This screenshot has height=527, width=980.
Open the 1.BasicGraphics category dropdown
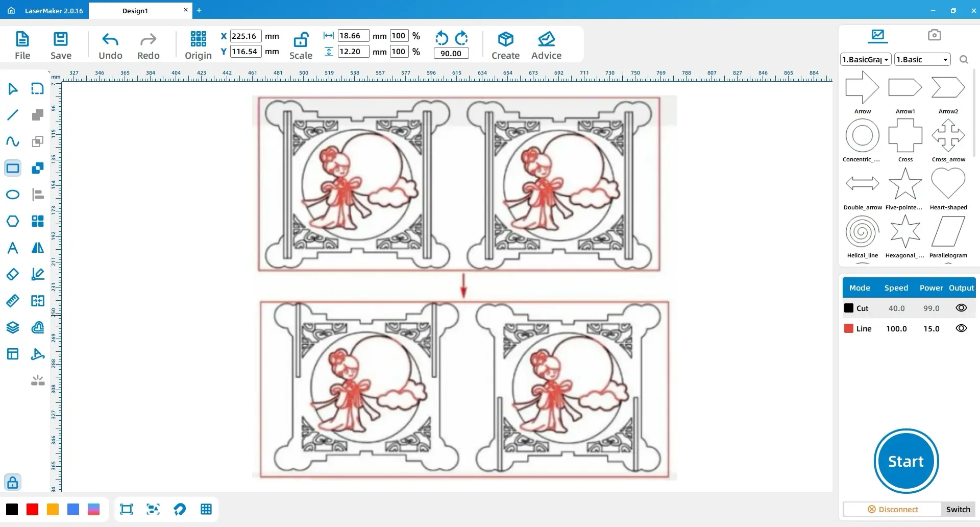point(866,59)
